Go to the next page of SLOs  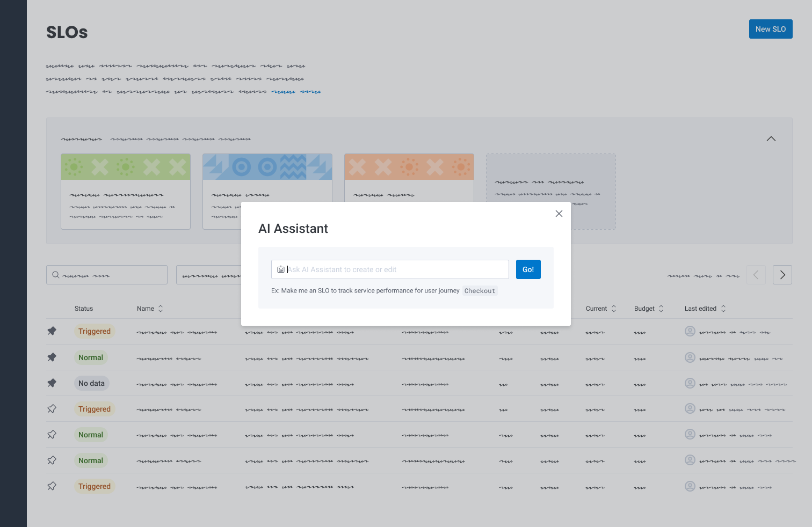pos(782,275)
